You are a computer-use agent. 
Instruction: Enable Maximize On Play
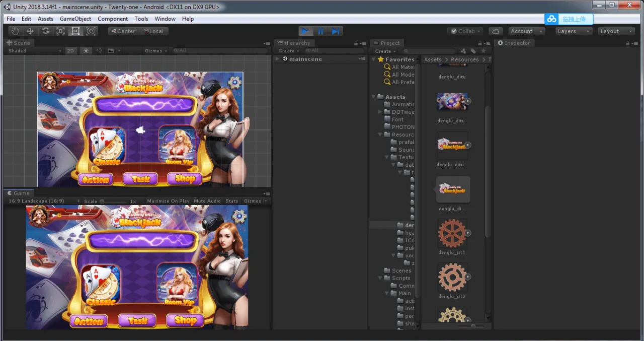tap(168, 201)
